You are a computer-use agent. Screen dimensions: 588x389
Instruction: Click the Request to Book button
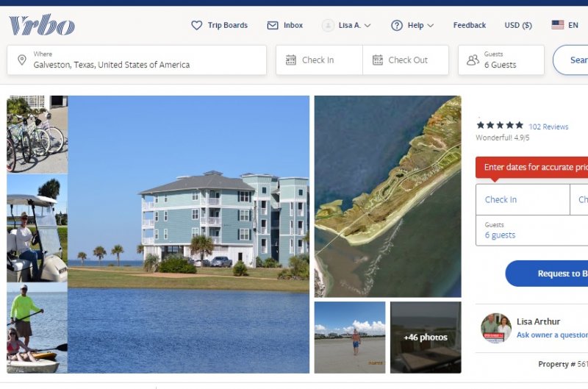coord(547,274)
